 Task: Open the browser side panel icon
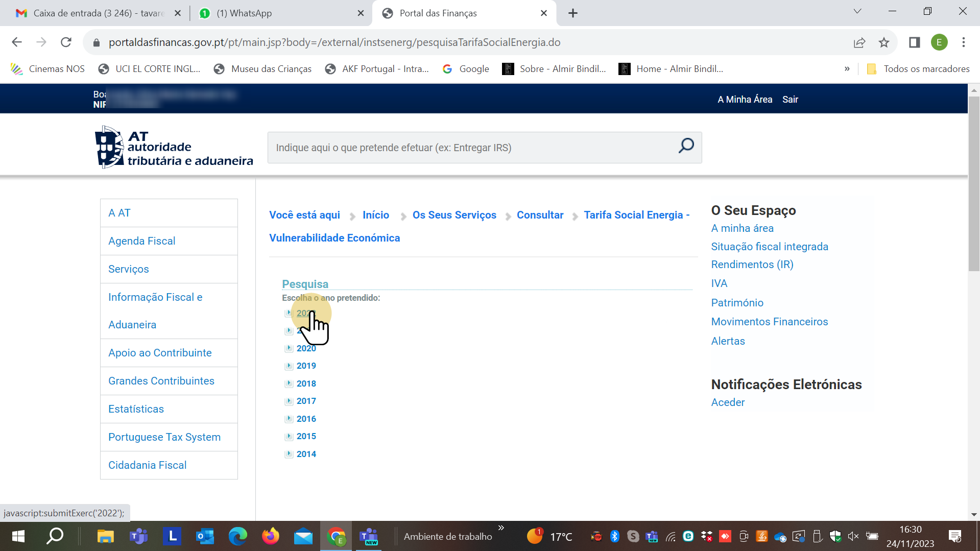tap(914, 42)
